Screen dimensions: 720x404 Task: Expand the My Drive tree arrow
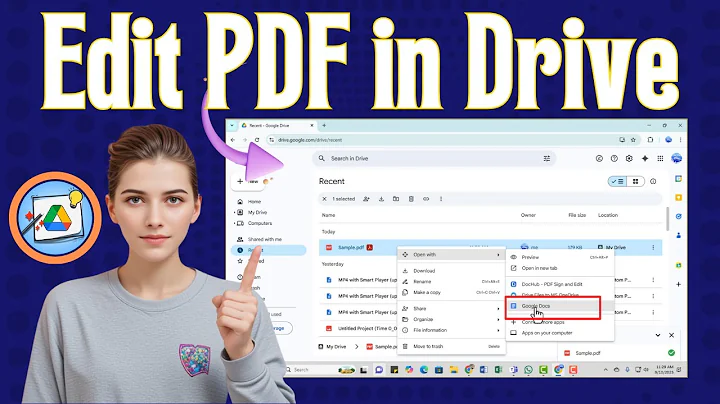[x=235, y=213]
